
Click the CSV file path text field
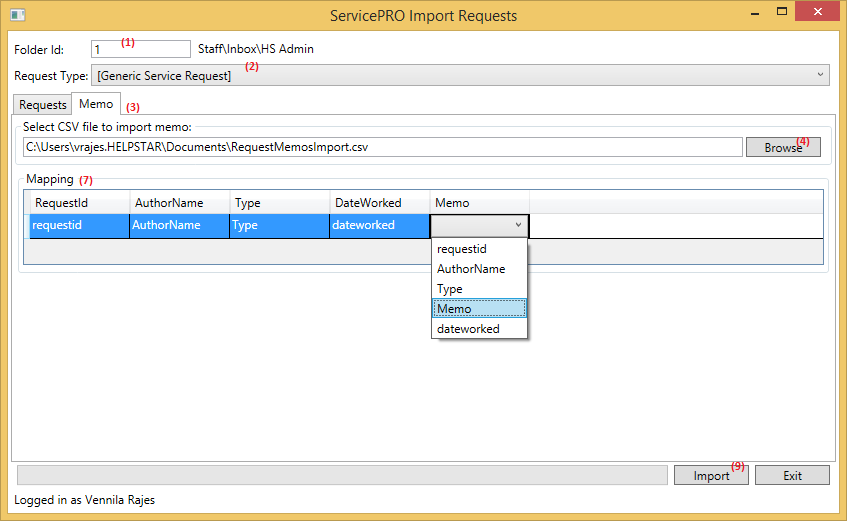[x=380, y=147]
